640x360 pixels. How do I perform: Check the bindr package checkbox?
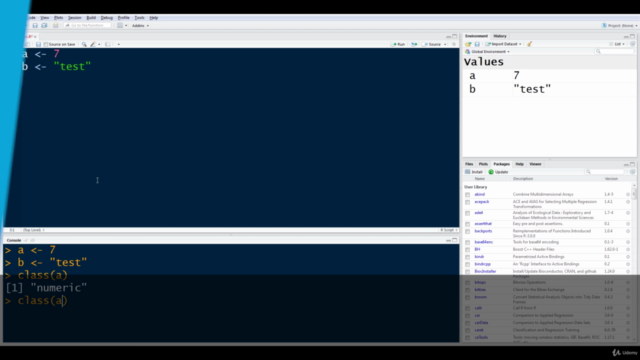pyautogui.click(x=468, y=257)
